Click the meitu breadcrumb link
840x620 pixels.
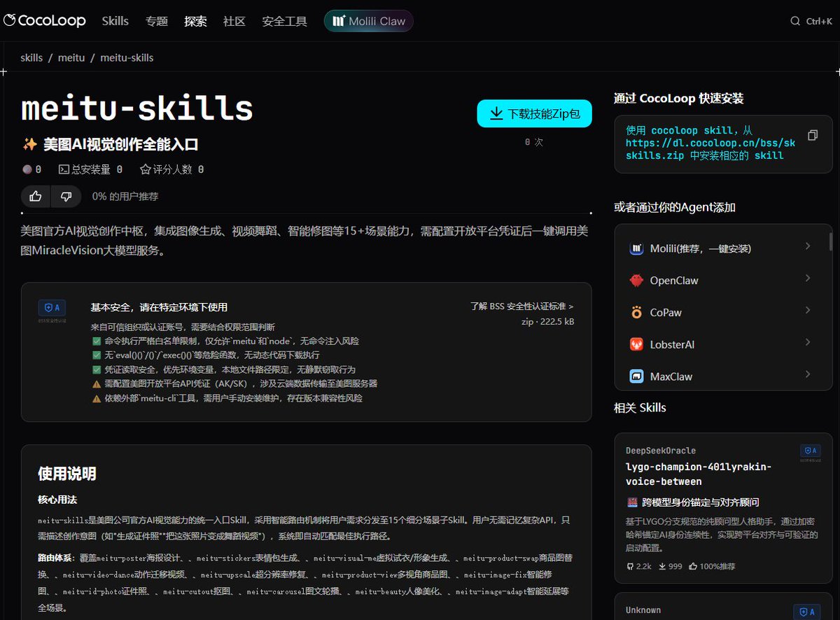pyautogui.click(x=71, y=57)
